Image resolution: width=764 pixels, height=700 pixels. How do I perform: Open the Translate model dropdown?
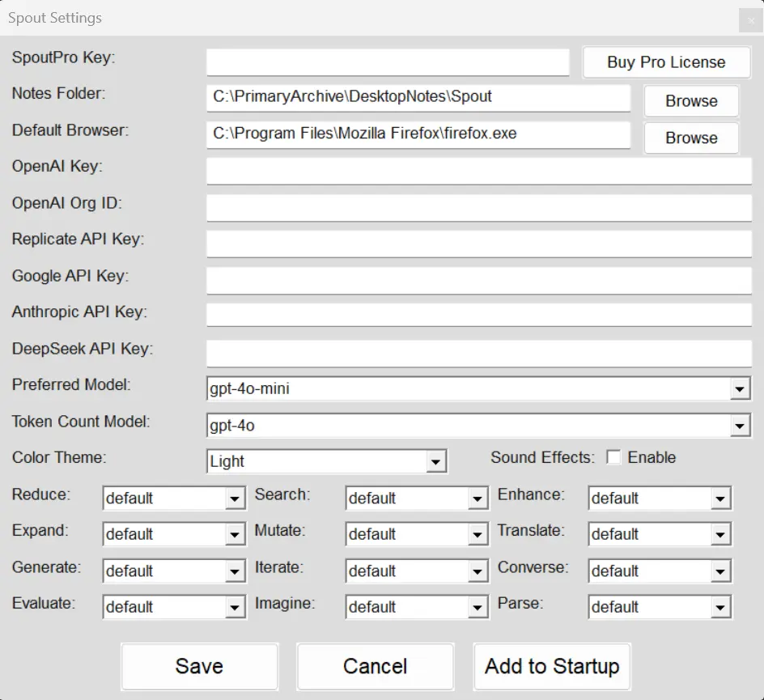pos(660,534)
